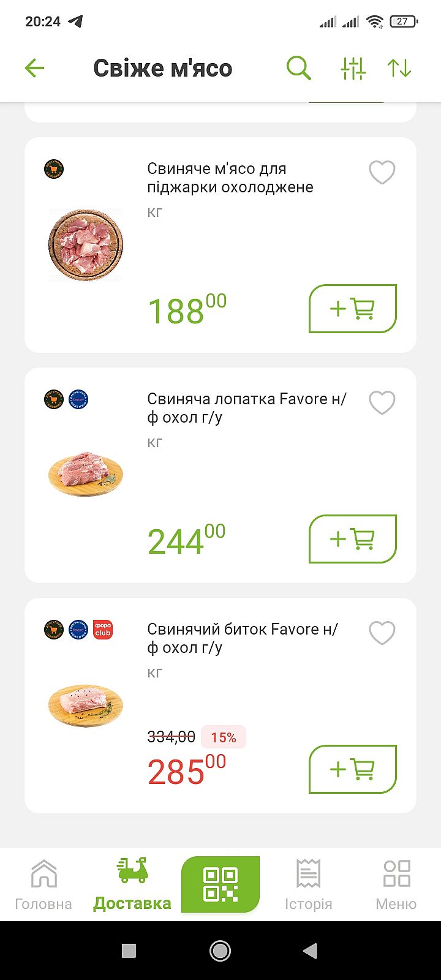Image resolution: width=441 pixels, height=980 pixels.
Task: Tap the Android recent apps square
Action: point(129,951)
